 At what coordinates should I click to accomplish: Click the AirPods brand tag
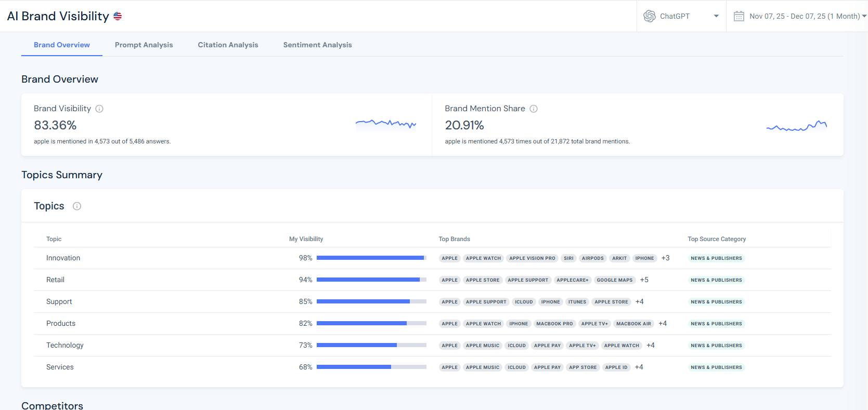[x=593, y=258]
